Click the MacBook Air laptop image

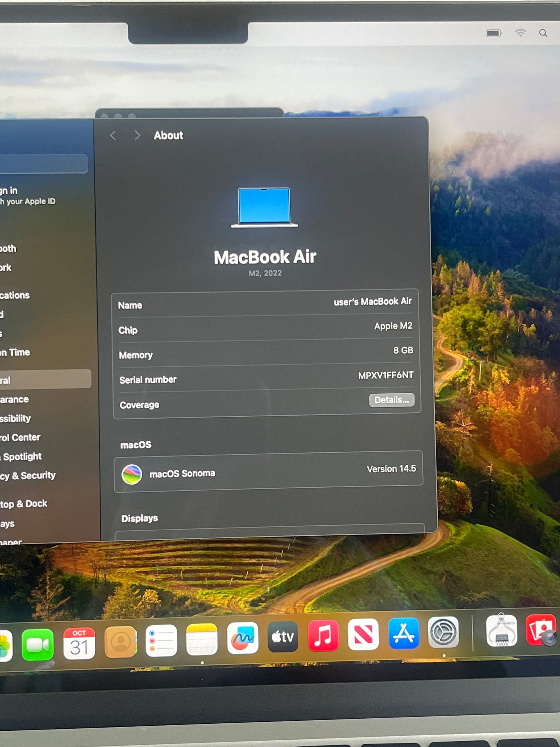(264, 207)
